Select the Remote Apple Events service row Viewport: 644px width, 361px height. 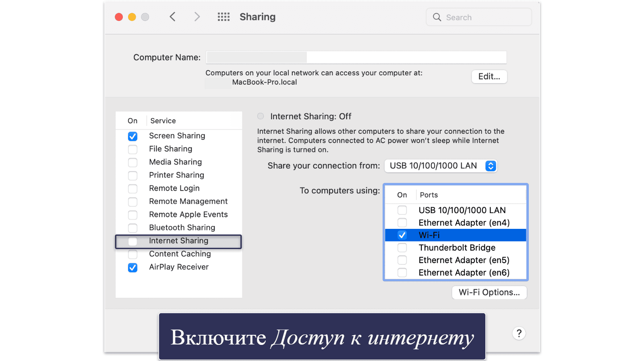179,214
